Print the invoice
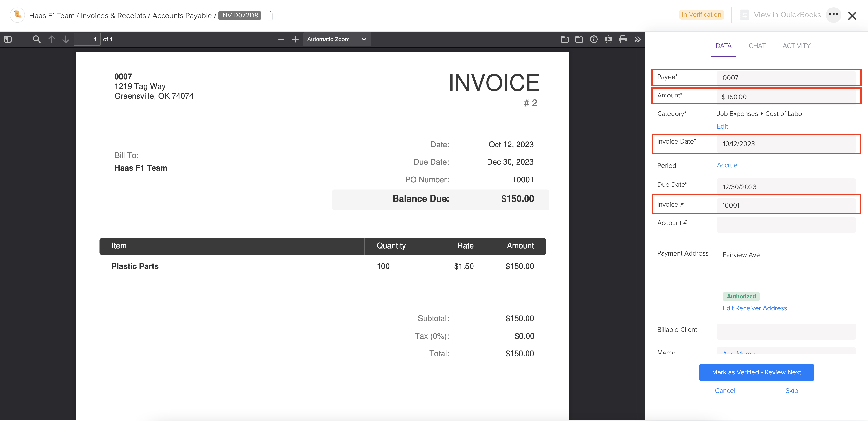The image size is (868, 421). [623, 39]
